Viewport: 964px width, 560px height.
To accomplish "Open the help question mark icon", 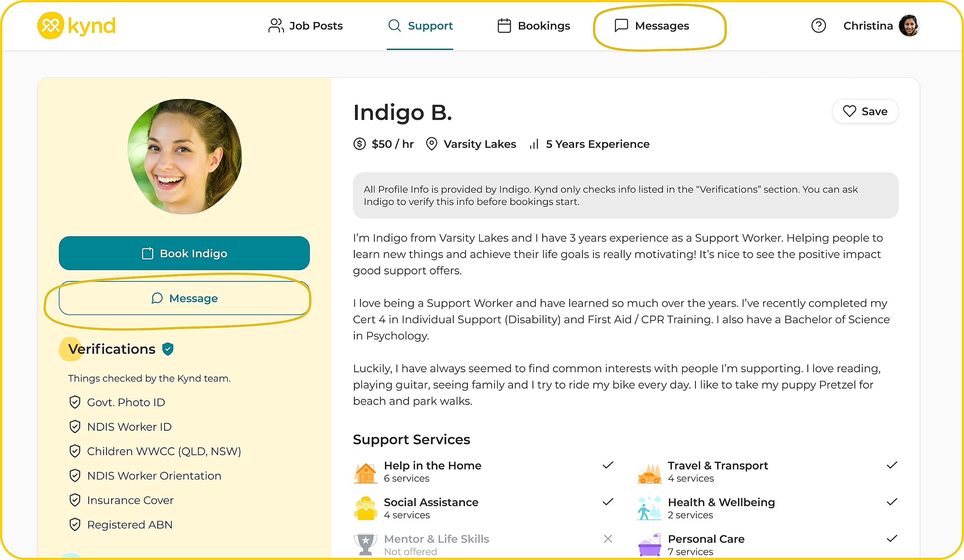I will pos(818,26).
